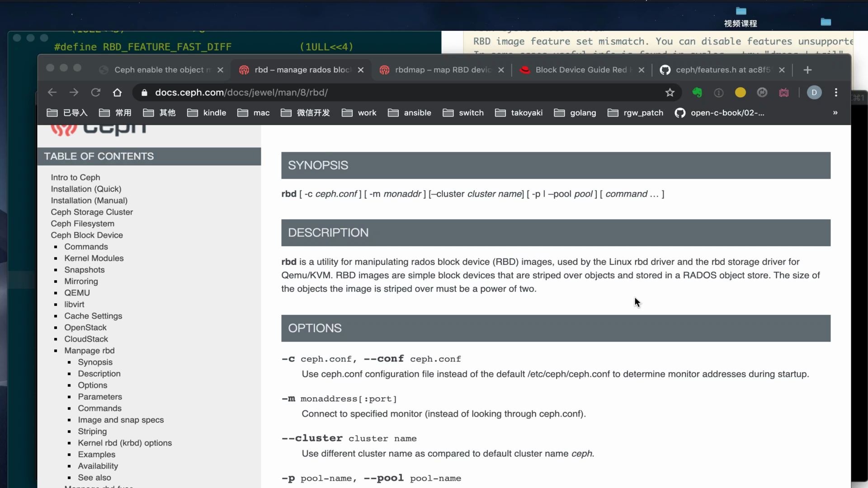868x488 pixels.
Task: Open 'Ceph Storage Cluster' link
Action: [x=92, y=212]
